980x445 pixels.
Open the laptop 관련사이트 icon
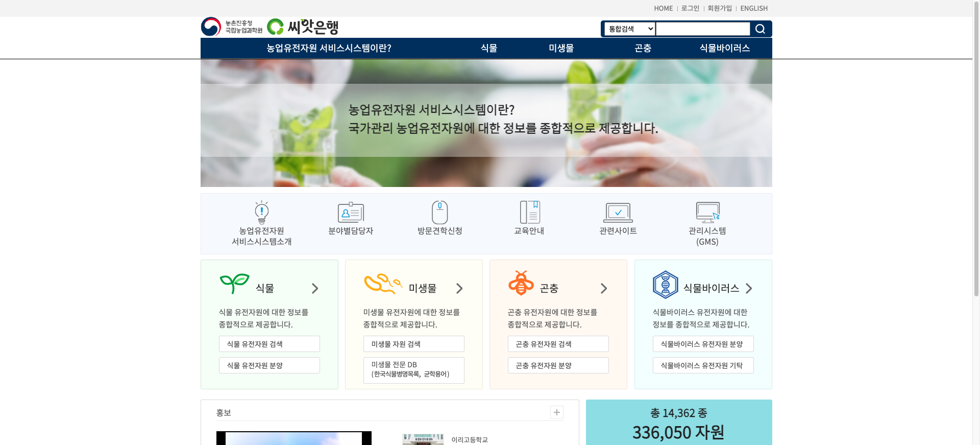pyautogui.click(x=618, y=213)
